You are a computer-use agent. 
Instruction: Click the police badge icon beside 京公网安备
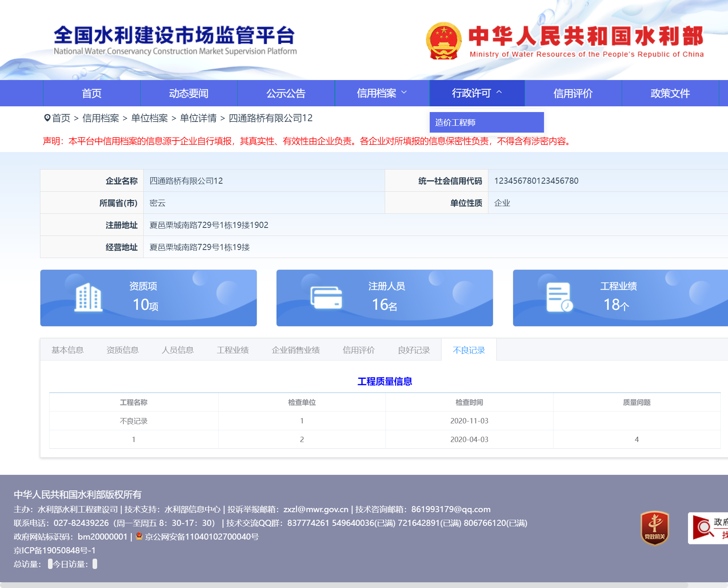tap(139, 536)
